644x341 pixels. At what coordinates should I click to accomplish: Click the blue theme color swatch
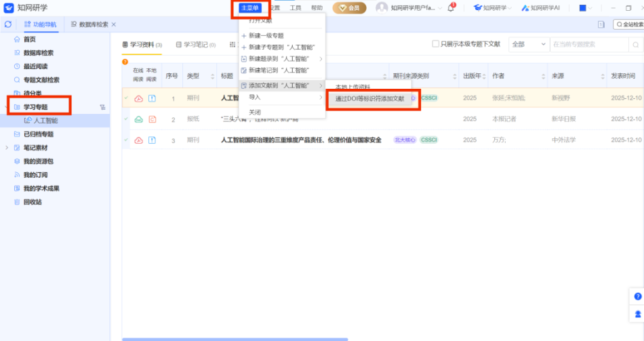582,8
